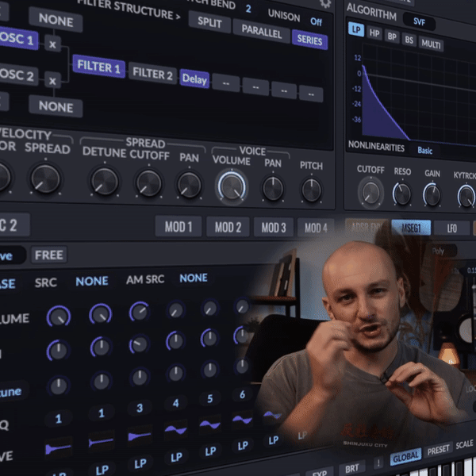Open the MOD 4 tab
The height and width of the screenshot is (476, 476).
coord(316,228)
